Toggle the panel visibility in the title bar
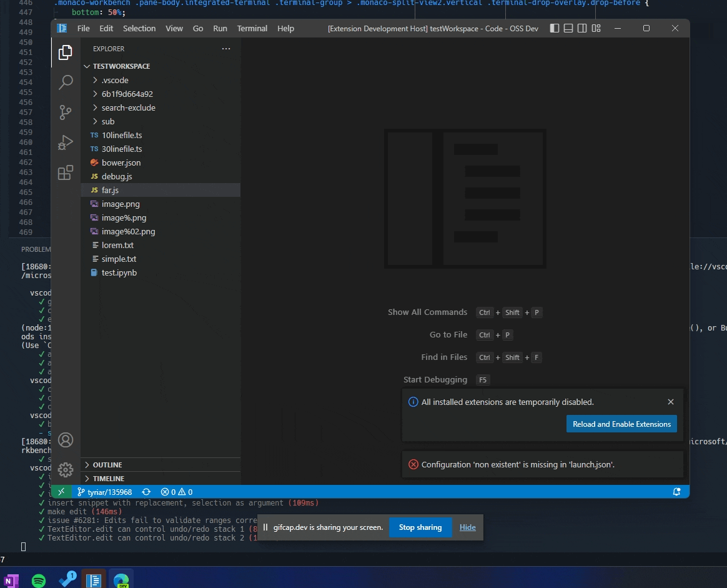Screen dimensions: 727x588 coord(568,28)
